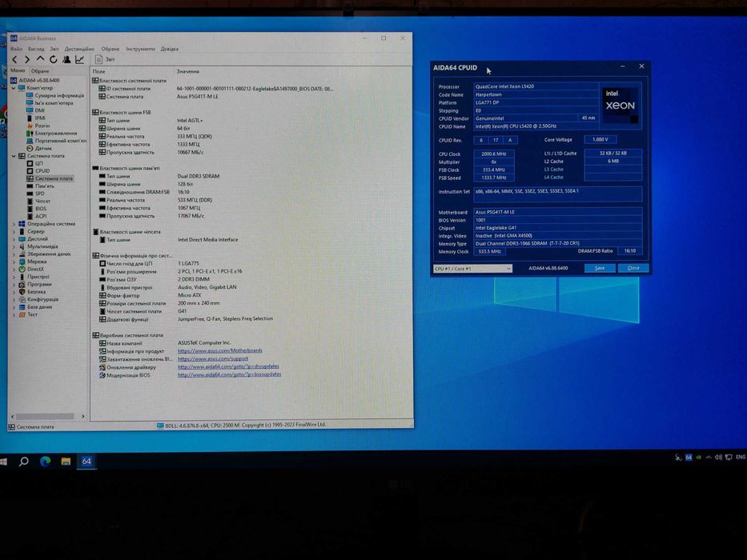Click the Windows Start button
Screen dimensions: 747x560
[x=3, y=462]
